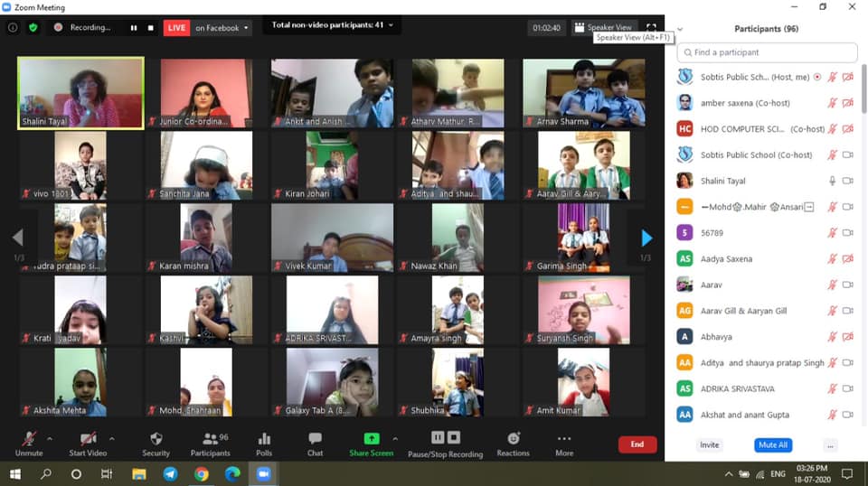
Task: Click the green encryption shield icon
Action: (33, 28)
